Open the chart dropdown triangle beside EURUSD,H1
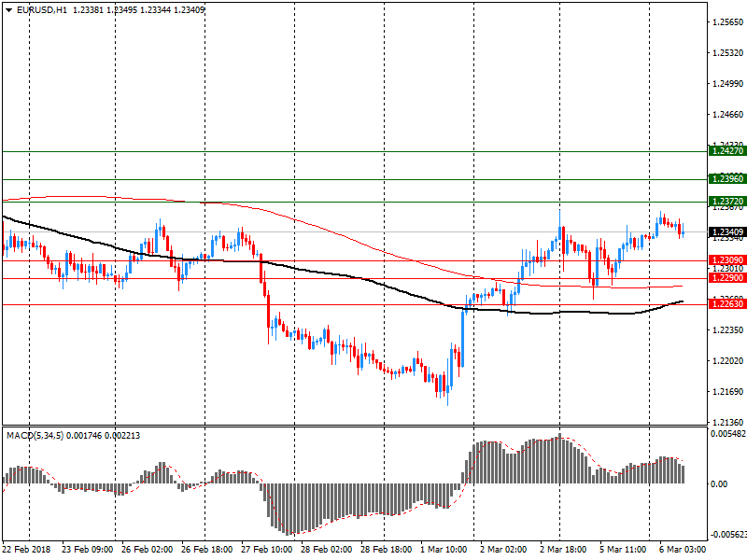This screenshot has height=560, width=747. 9,9
